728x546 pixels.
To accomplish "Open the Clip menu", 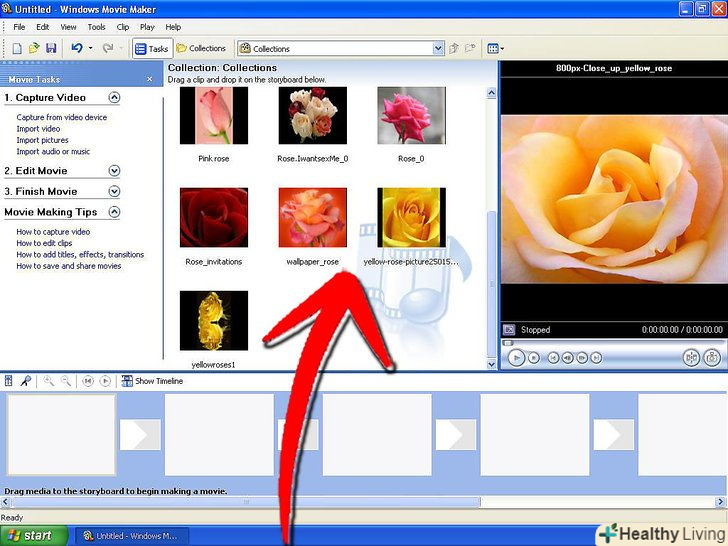I will click(123, 27).
